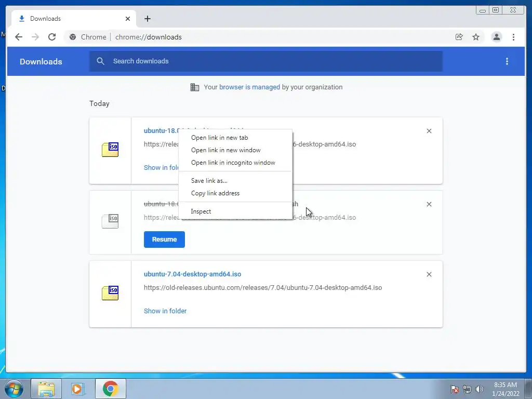
Task: Click the Today date heading
Action: click(x=99, y=103)
